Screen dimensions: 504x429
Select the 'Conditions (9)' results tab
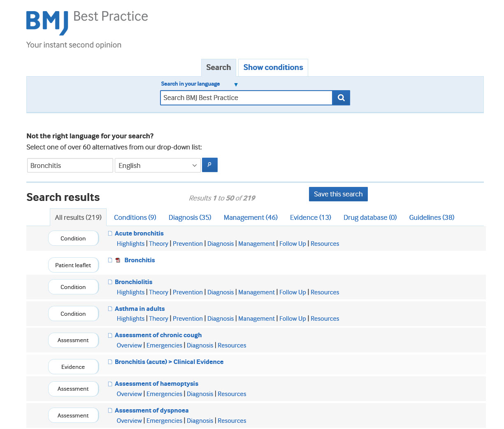(135, 217)
